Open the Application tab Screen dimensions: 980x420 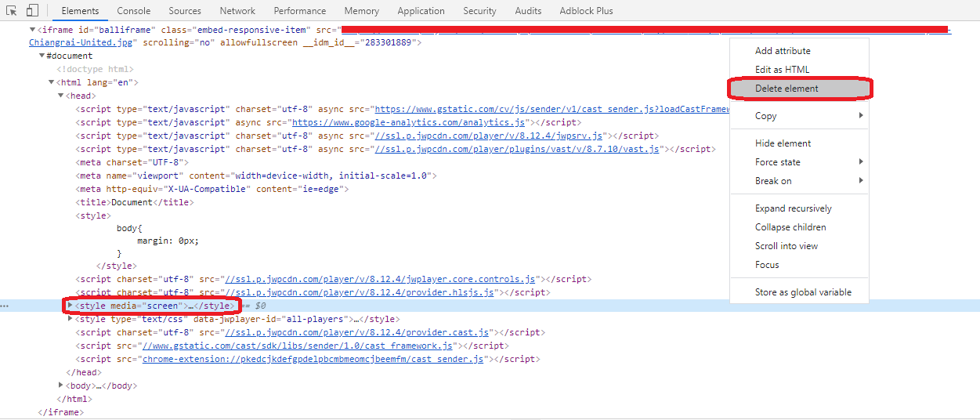pyautogui.click(x=421, y=11)
